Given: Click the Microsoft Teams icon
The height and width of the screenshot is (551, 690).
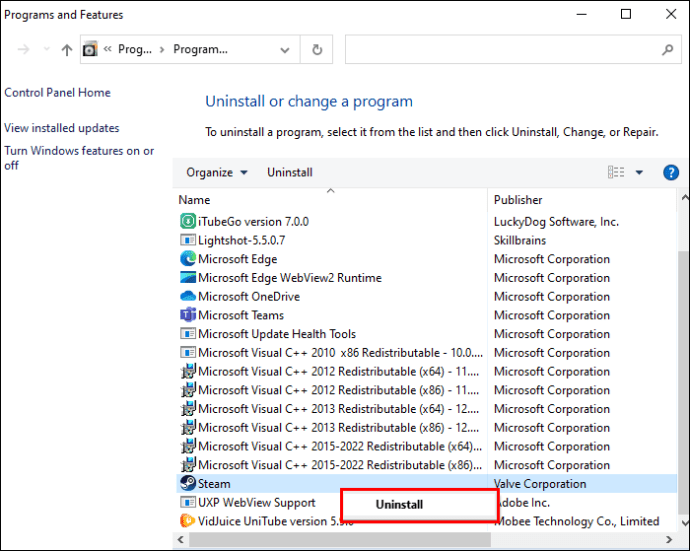Looking at the screenshot, I should 187,315.
